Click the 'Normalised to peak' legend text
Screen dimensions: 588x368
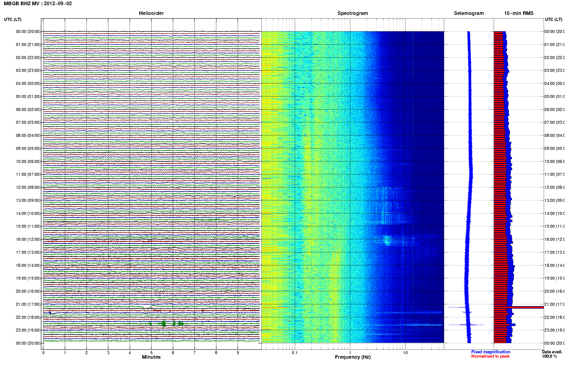[490, 356]
